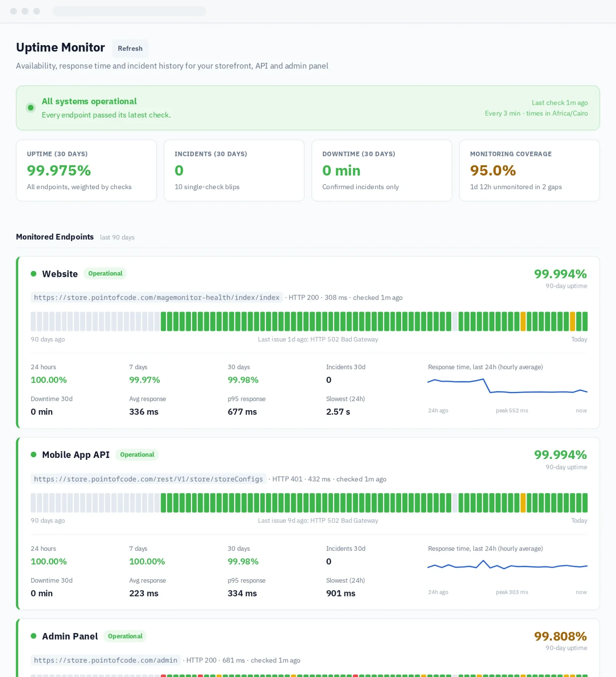Click the Website 90-day uptime 99.994%
Image resolution: width=616 pixels, height=677 pixels.
click(561, 274)
